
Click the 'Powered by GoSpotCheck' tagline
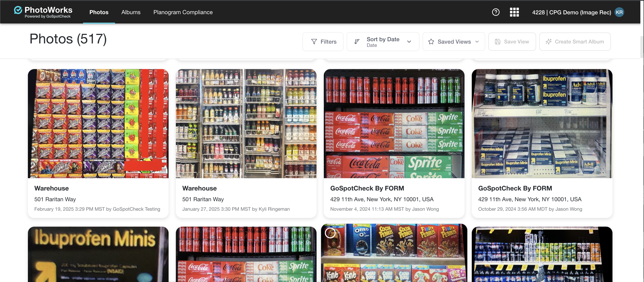click(48, 17)
